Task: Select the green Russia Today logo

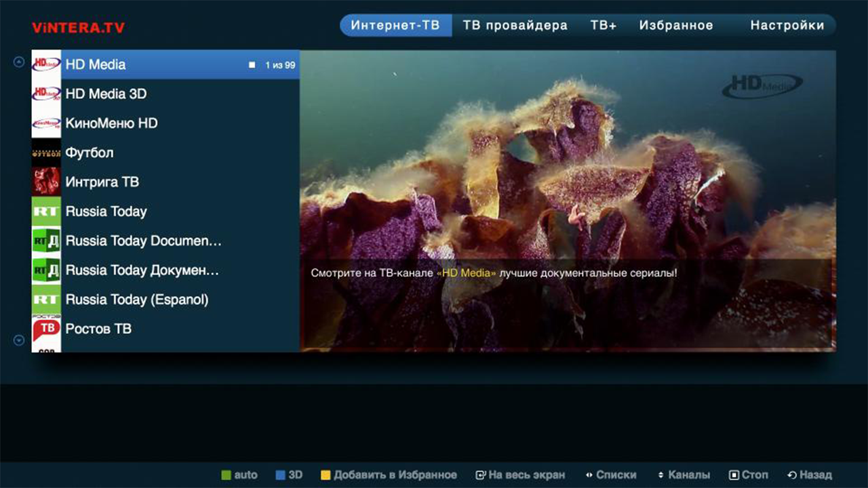Action: (46, 211)
